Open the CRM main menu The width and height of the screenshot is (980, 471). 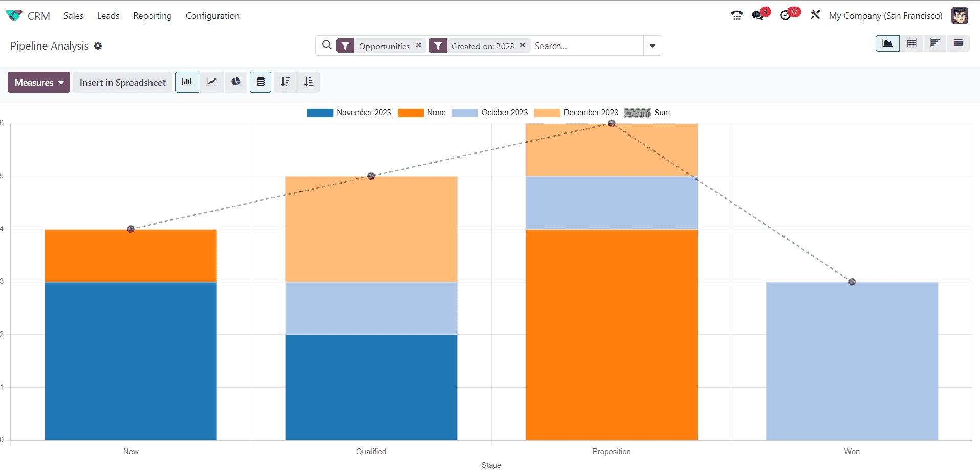tap(39, 16)
